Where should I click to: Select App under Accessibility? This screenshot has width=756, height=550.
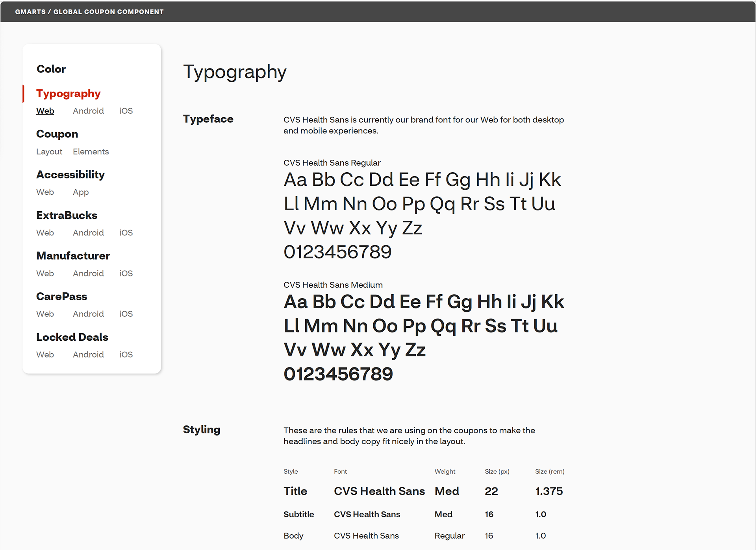tap(81, 192)
